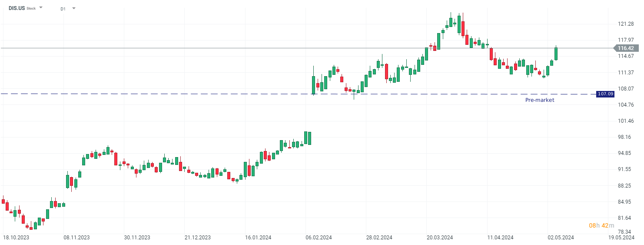The height and width of the screenshot is (245, 644).
Task: Click the DIS.US ticker name
Action: tap(17, 8)
